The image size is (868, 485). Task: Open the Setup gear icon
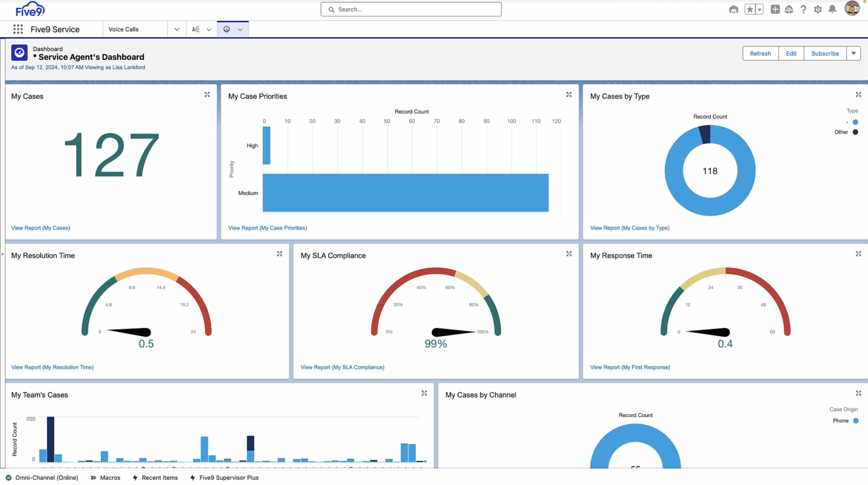coord(817,9)
